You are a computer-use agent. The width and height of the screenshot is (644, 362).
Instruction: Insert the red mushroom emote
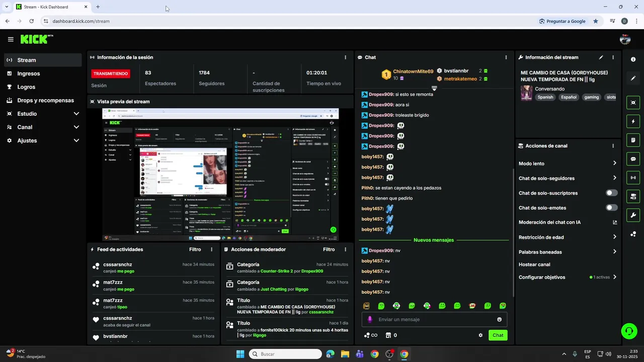coord(472,306)
